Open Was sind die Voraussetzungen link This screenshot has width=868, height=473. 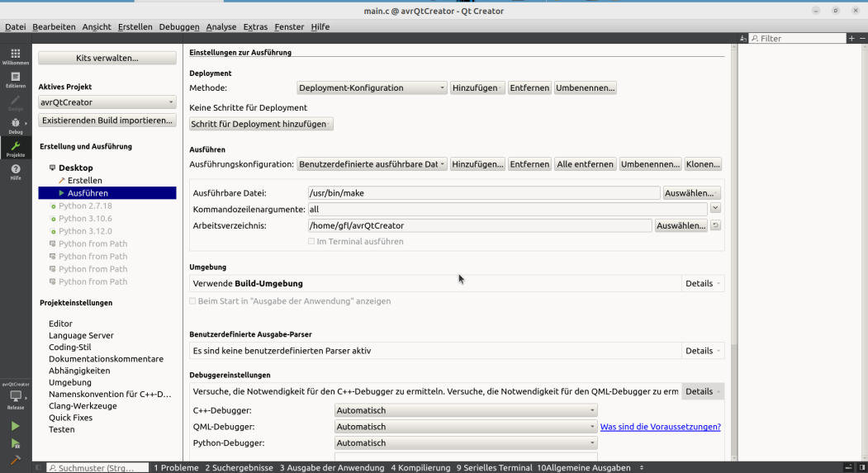pos(661,427)
